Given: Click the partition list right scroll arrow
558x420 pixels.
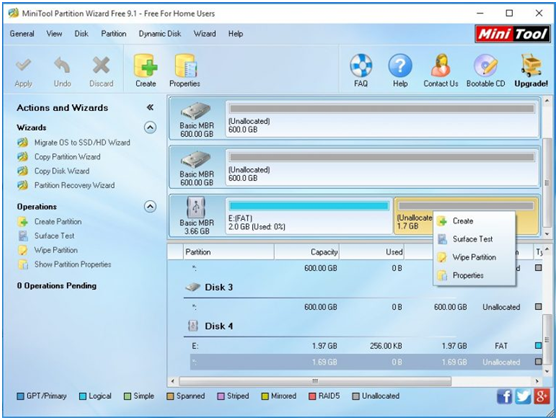Looking at the screenshot, I should [x=537, y=381].
